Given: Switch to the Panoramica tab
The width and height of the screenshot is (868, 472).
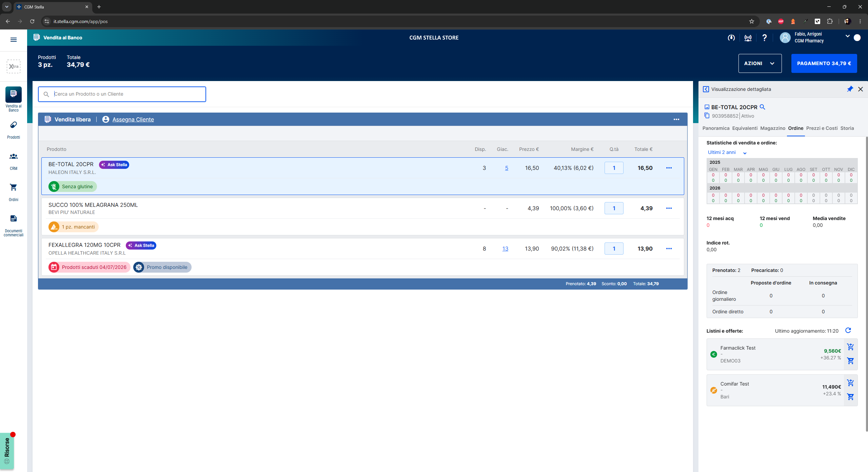Looking at the screenshot, I should point(716,128).
